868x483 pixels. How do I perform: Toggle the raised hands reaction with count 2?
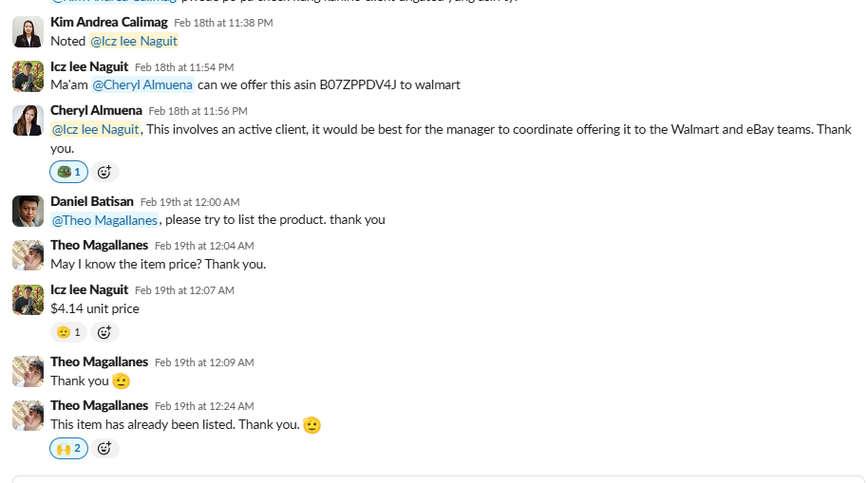point(68,448)
